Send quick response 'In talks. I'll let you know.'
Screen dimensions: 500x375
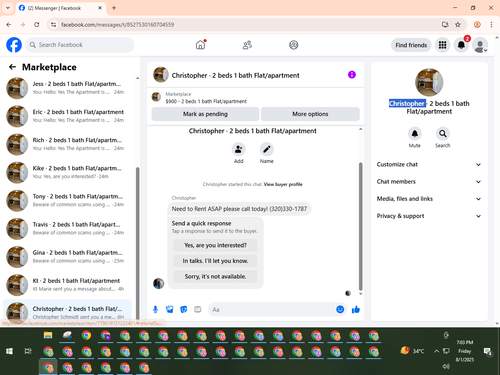click(215, 261)
